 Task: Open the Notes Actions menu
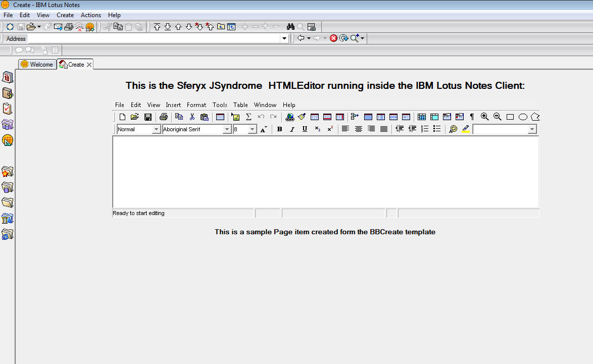point(91,15)
